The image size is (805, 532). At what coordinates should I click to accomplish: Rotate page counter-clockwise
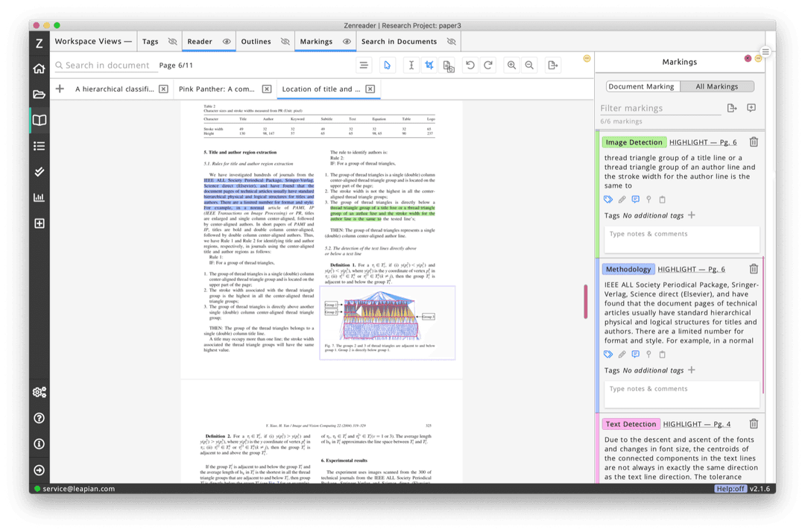470,66
